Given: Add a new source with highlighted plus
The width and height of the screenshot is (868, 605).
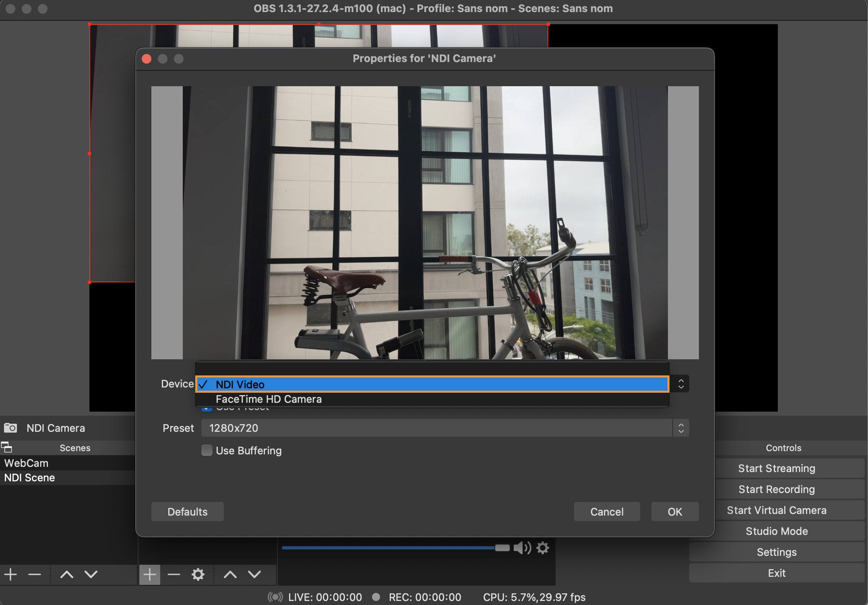Looking at the screenshot, I should (149, 574).
